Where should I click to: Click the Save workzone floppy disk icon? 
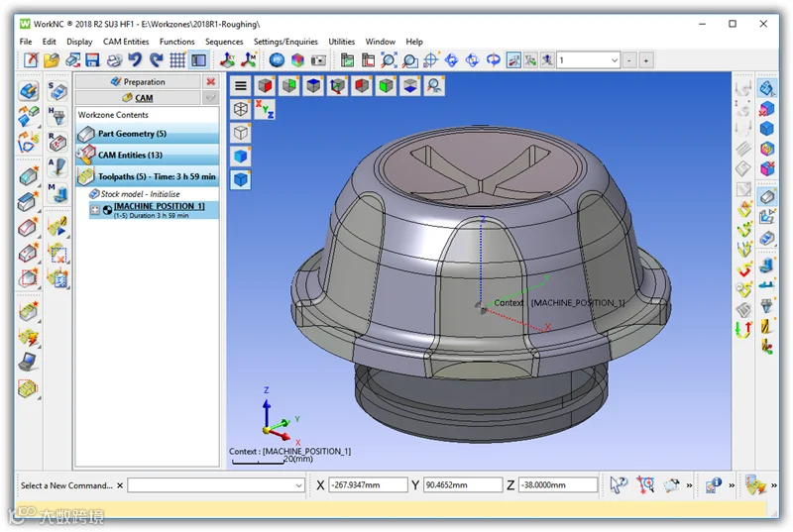pos(92,60)
